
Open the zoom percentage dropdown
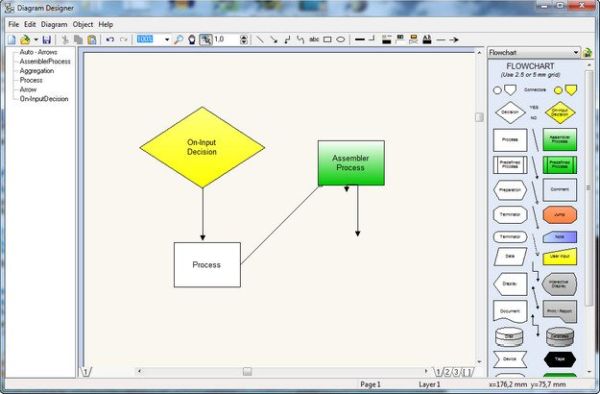point(167,39)
